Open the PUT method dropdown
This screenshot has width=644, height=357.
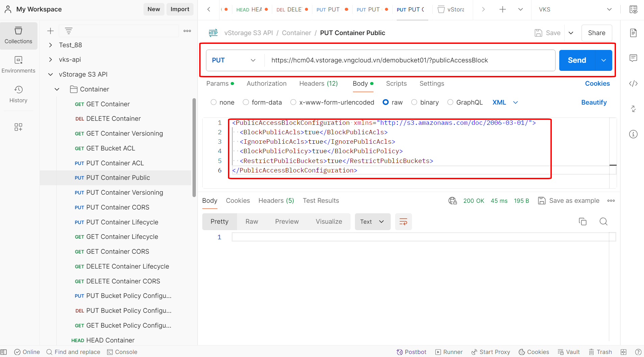pyautogui.click(x=234, y=60)
